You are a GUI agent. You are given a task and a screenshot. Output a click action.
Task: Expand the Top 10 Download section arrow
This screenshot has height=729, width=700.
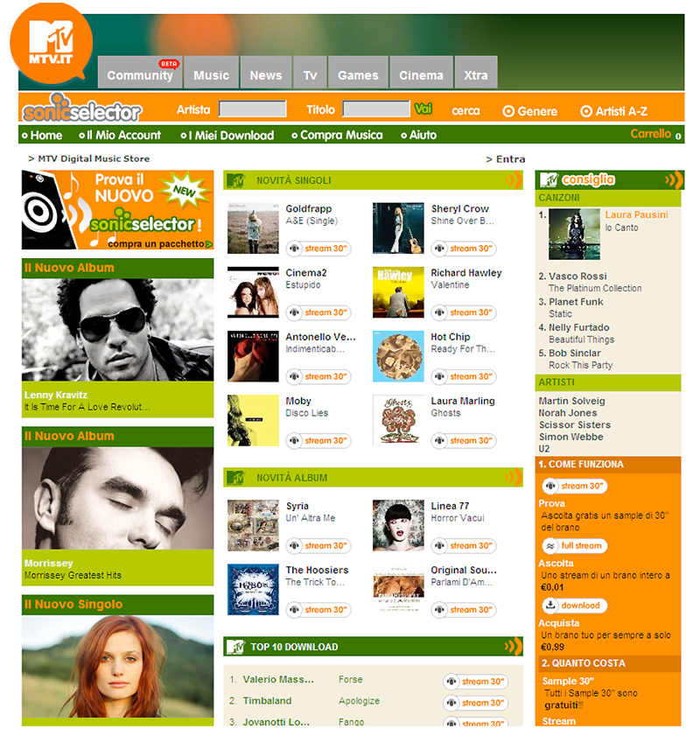click(513, 646)
